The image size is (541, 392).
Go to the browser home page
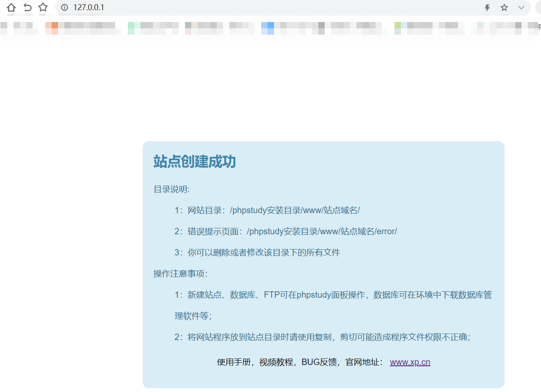point(11,7)
